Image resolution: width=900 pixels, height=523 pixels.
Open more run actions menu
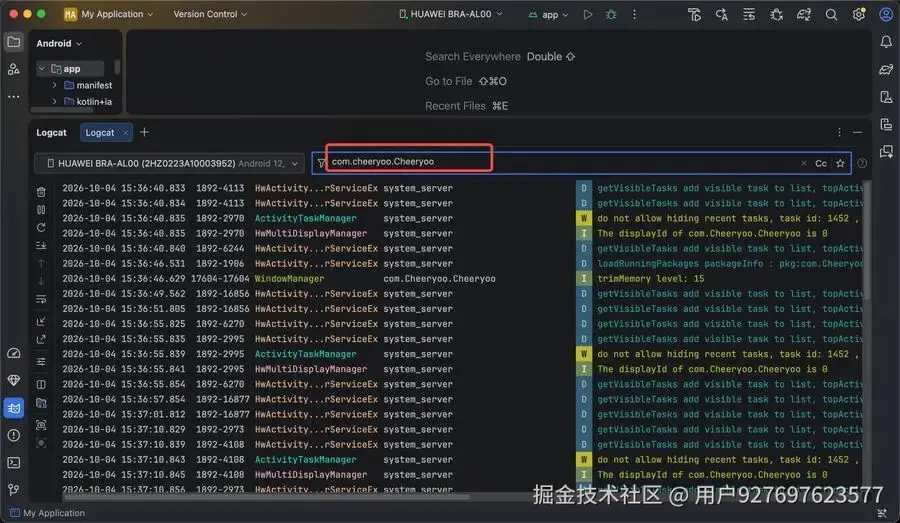click(x=634, y=14)
